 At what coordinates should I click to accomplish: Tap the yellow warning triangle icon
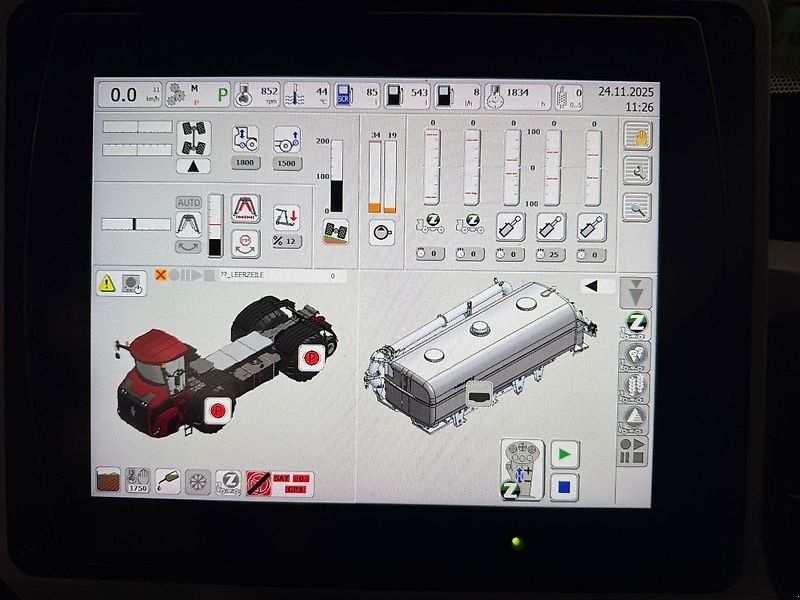(x=107, y=284)
